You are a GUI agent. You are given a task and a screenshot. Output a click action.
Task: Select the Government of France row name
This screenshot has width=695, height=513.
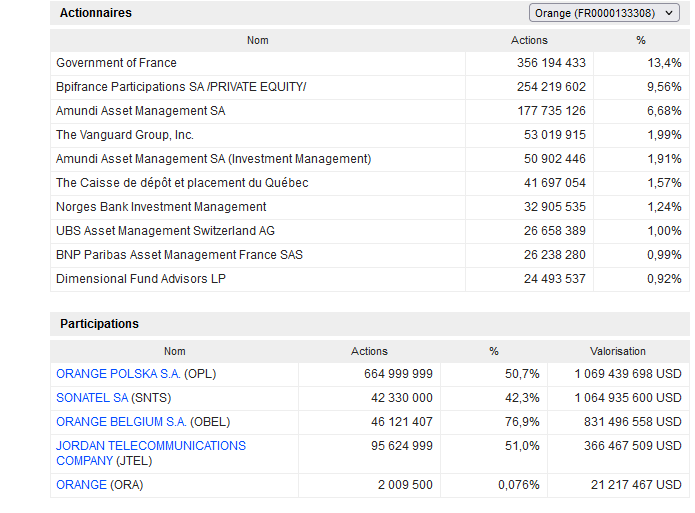(x=116, y=63)
